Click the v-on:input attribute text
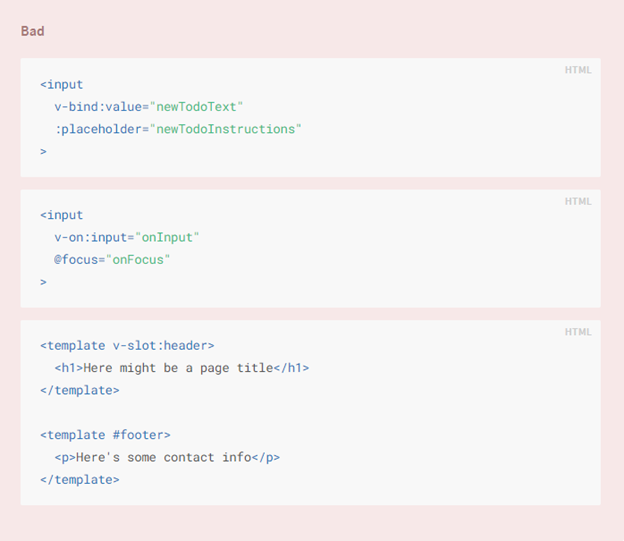 point(91,237)
